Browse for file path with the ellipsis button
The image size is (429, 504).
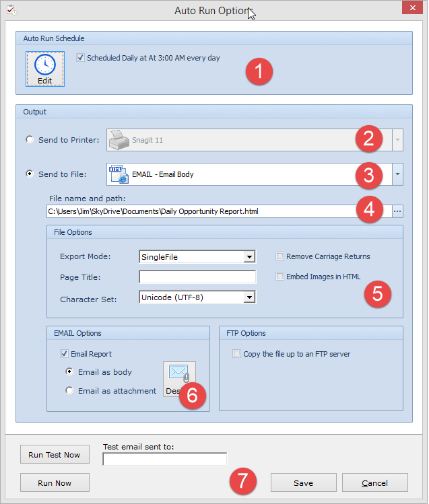tap(397, 211)
